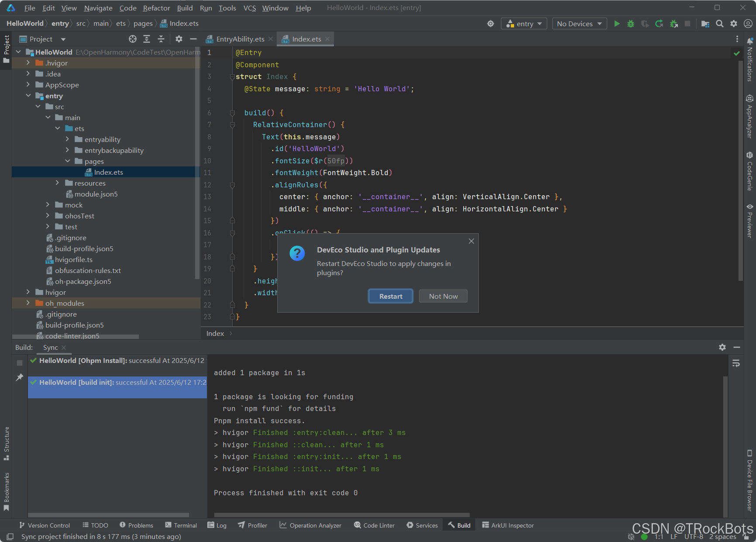
Task: Open the No Devices dropdown
Action: coord(579,24)
